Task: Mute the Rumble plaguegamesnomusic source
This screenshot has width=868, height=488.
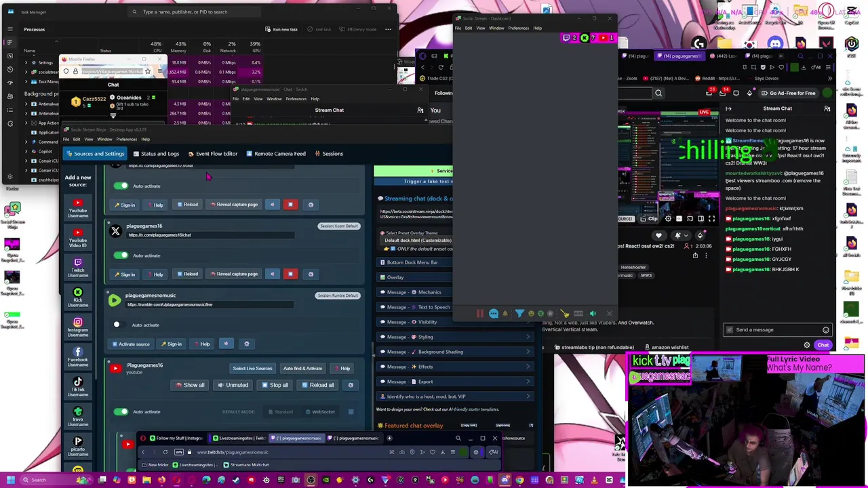Action: (226, 344)
